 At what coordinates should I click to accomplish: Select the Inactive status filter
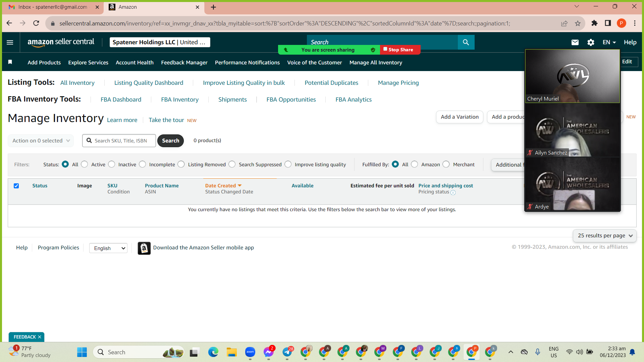point(112,164)
